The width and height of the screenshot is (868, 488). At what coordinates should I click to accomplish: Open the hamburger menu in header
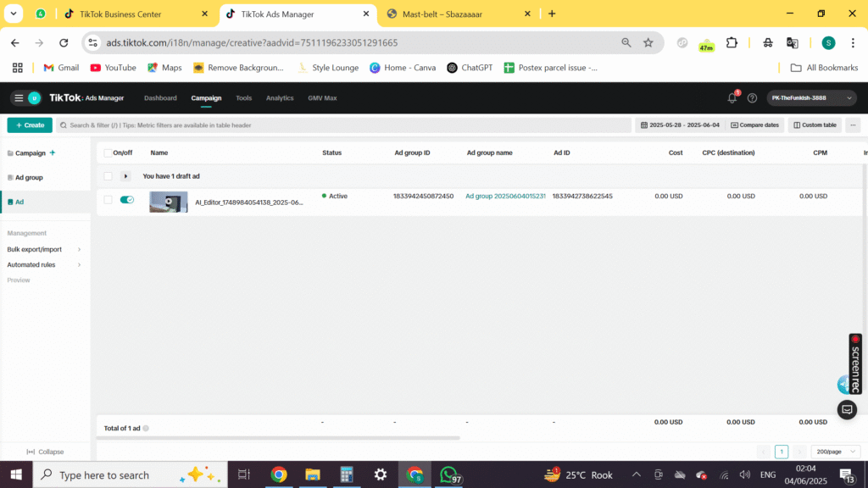19,98
